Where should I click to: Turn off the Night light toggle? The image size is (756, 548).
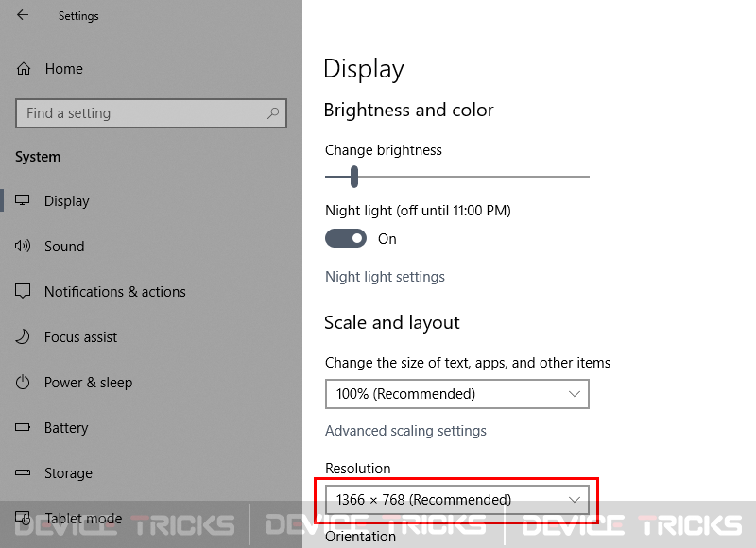pyautogui.click(x=346, y=238)
